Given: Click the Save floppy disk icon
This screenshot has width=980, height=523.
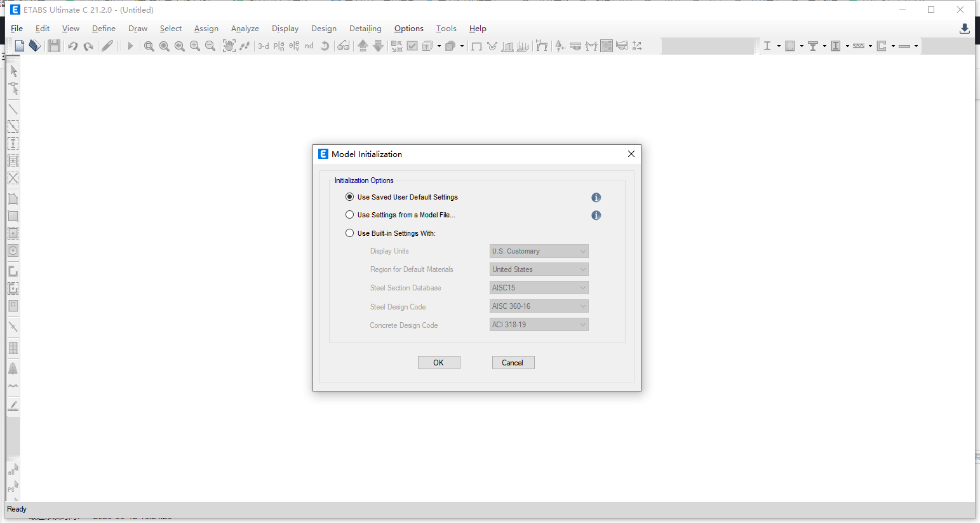Looking at the screenshot, I should click(x=54, y=46).
